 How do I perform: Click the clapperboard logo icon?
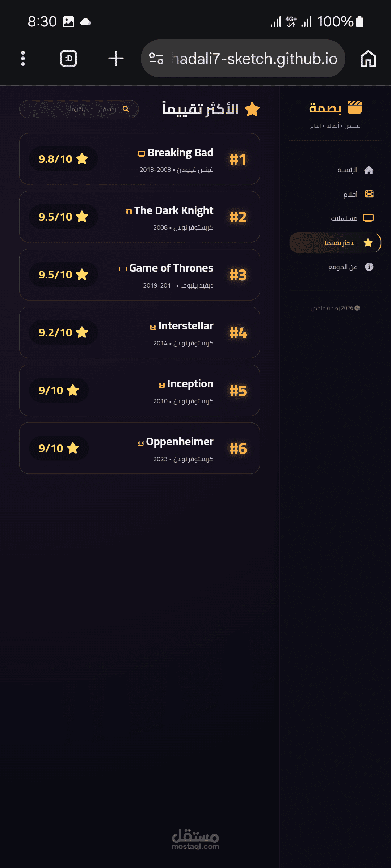coord(354,107)
